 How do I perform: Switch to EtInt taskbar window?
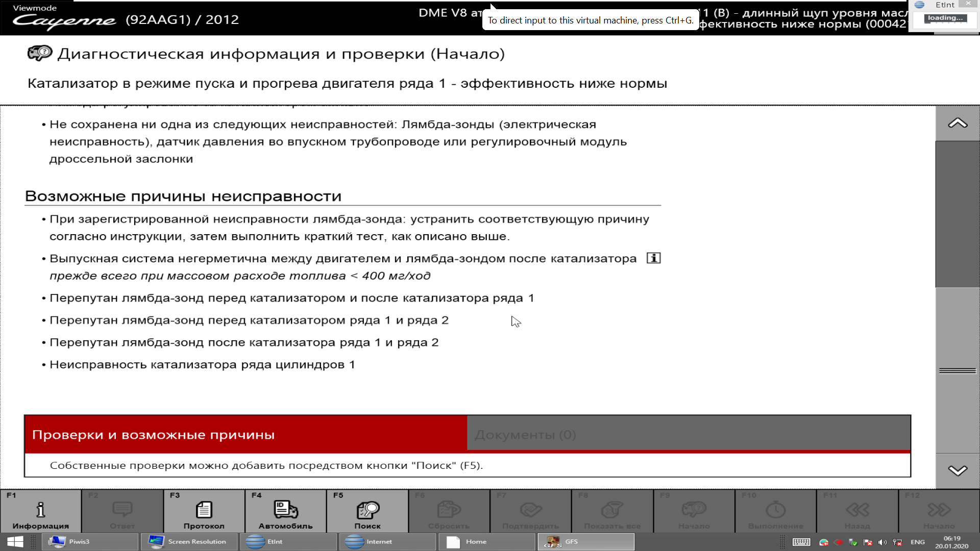click(288, 541)
